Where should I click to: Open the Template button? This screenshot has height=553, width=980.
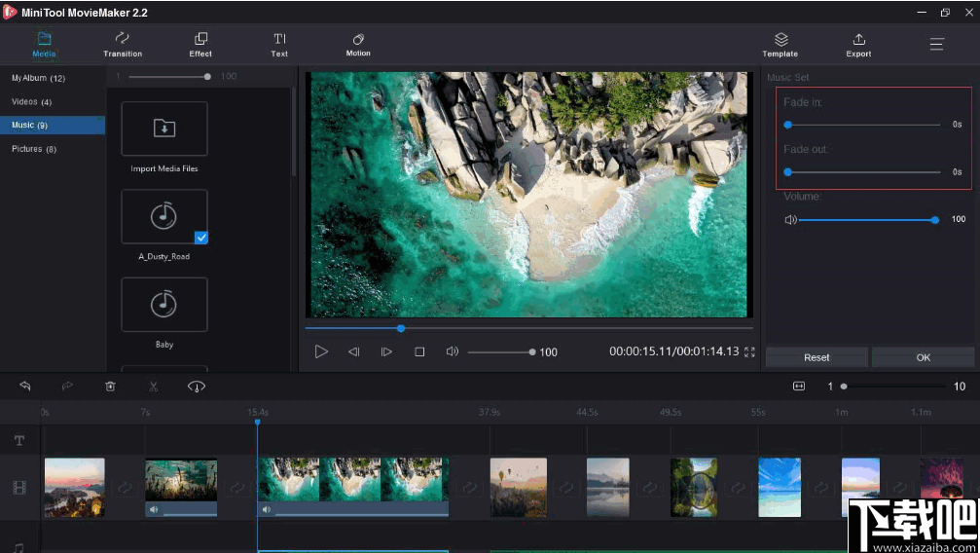point(780,45)
